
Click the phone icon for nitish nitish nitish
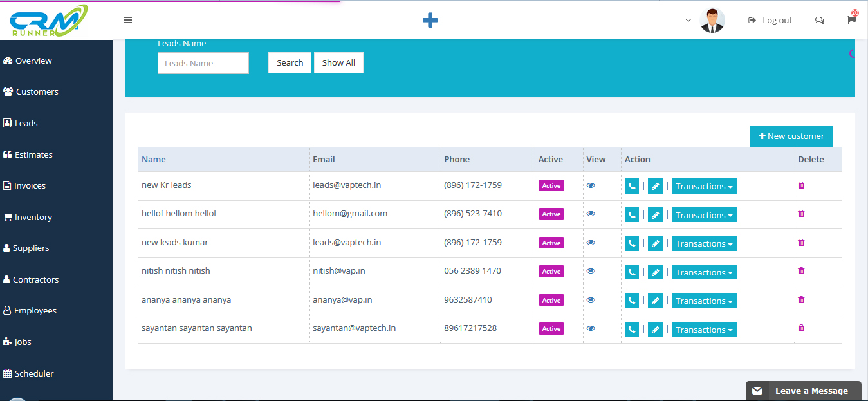tap(631, 272)
